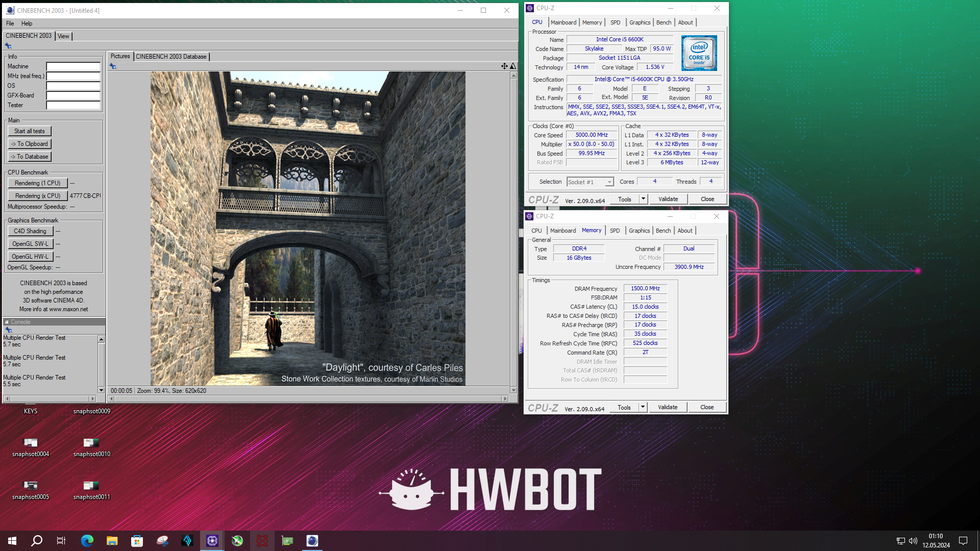Switch to CINEBENCH in the taskbar

click(312, 541)
